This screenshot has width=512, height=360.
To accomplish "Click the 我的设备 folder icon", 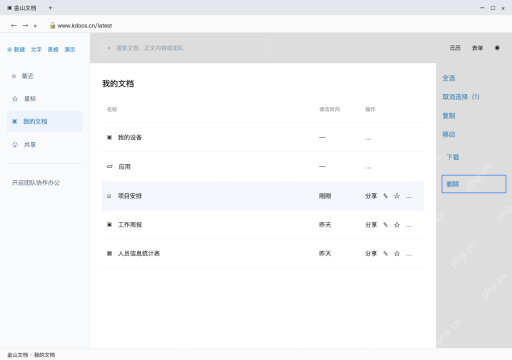I will point(109,137).
